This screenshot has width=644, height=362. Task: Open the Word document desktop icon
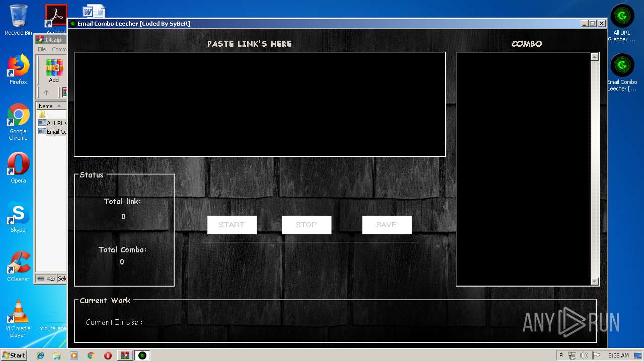[94, 11]
